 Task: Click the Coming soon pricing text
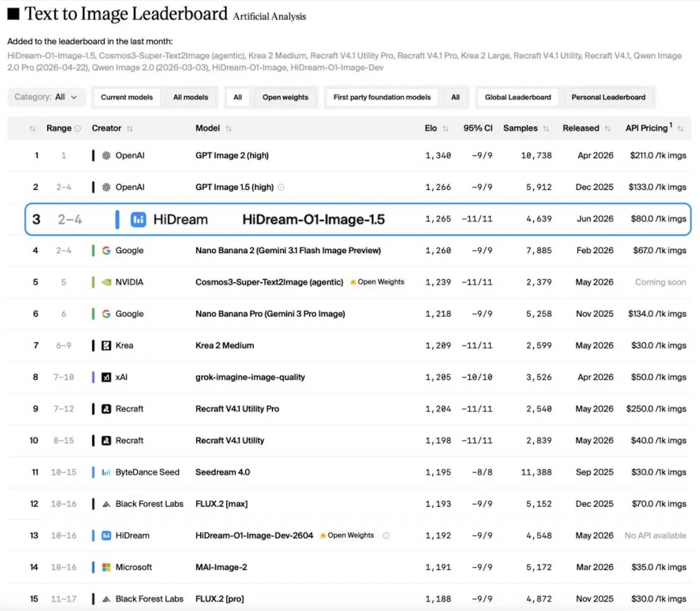pos(660,282)
